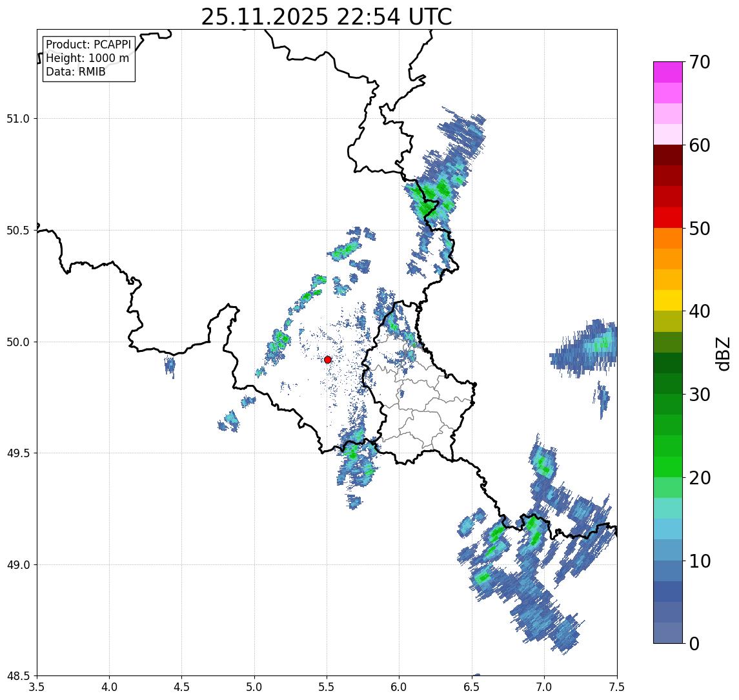Click longitude axis label 7.0

[544, 687]
